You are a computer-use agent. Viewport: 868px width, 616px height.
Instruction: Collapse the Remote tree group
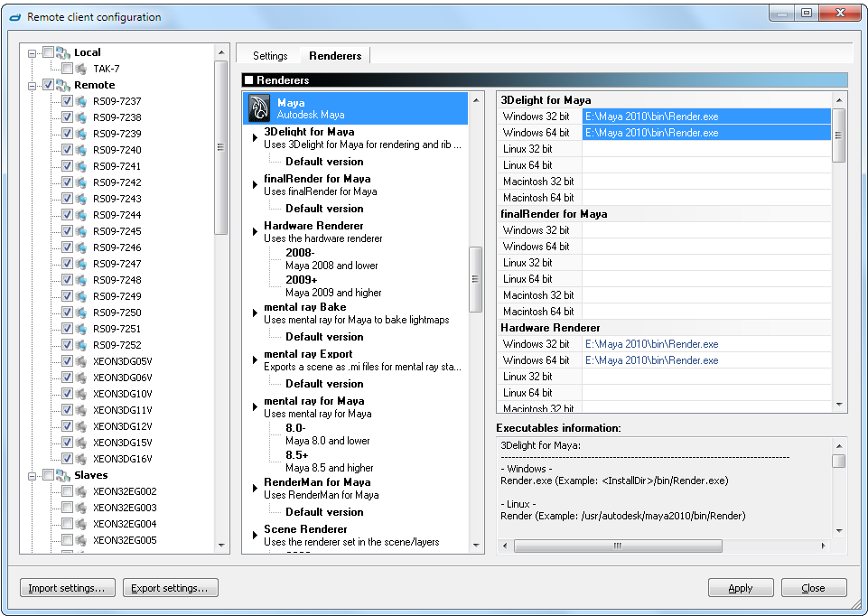33,86
